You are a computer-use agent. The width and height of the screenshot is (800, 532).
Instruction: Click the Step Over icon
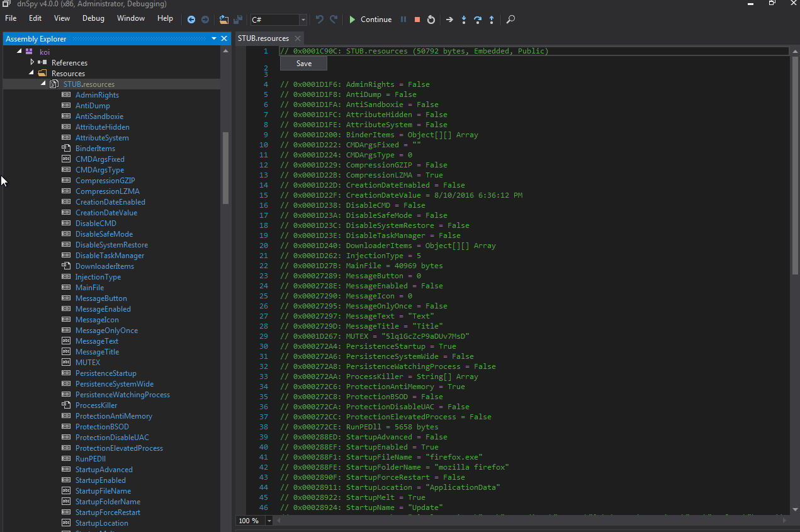click(478, 20)
